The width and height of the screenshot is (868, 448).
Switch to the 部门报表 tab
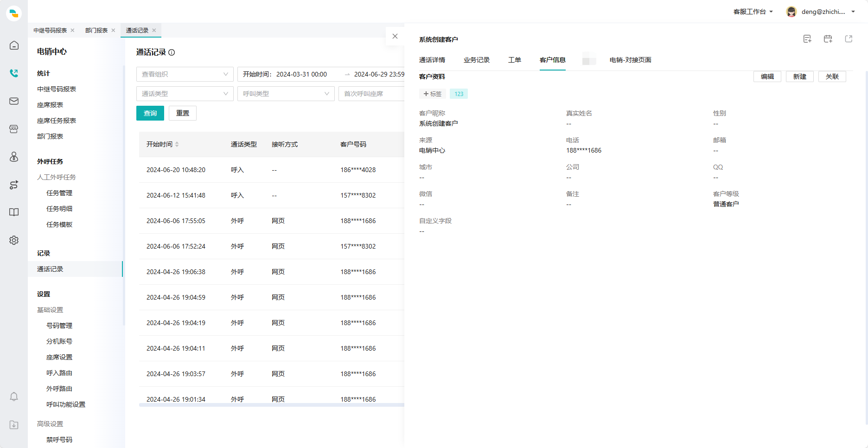tap(96, 30)
